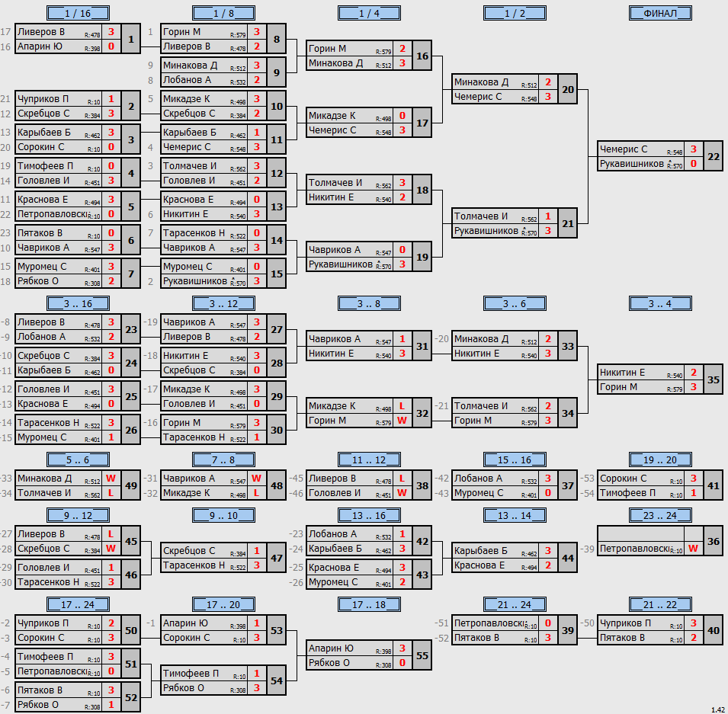The height and width of the screenshot is (714, 728).
Task: Open match number 41 box
Action: (x=714, y=485)
